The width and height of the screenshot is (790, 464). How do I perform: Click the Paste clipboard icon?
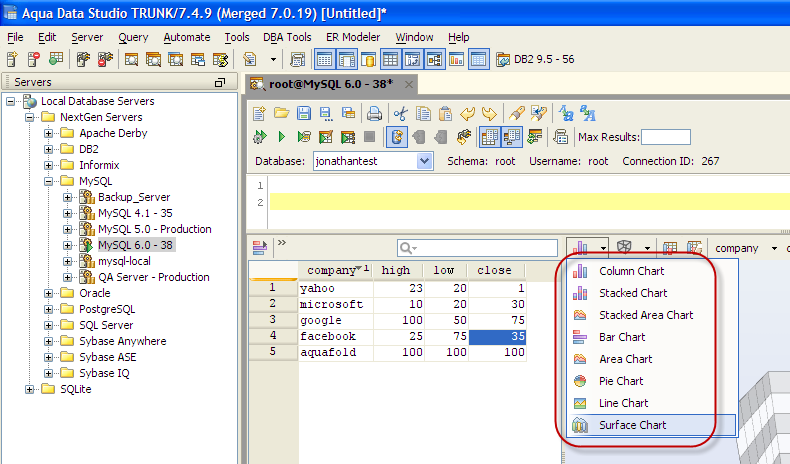tap(445, 113)
